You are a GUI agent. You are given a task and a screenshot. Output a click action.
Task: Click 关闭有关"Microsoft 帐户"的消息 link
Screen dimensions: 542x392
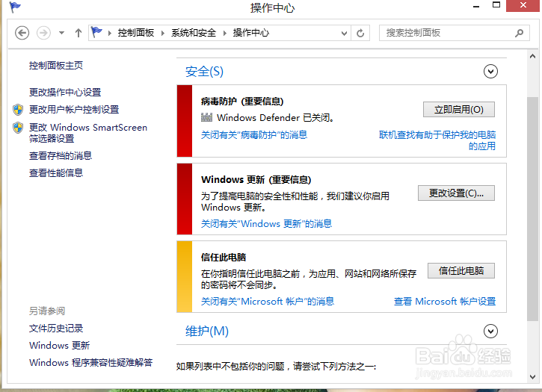point(268,302)
